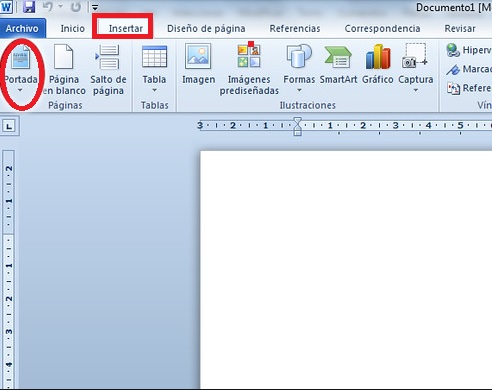
Task: Expand the Portada dropdown arrow
Action: click(20, 90)
